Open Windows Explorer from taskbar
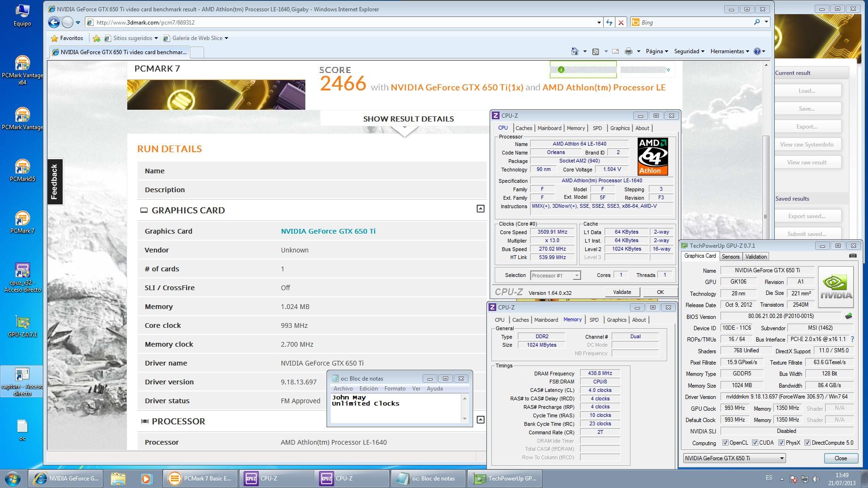The height and width of the screenshot is (488, 868). click(118, 479)
